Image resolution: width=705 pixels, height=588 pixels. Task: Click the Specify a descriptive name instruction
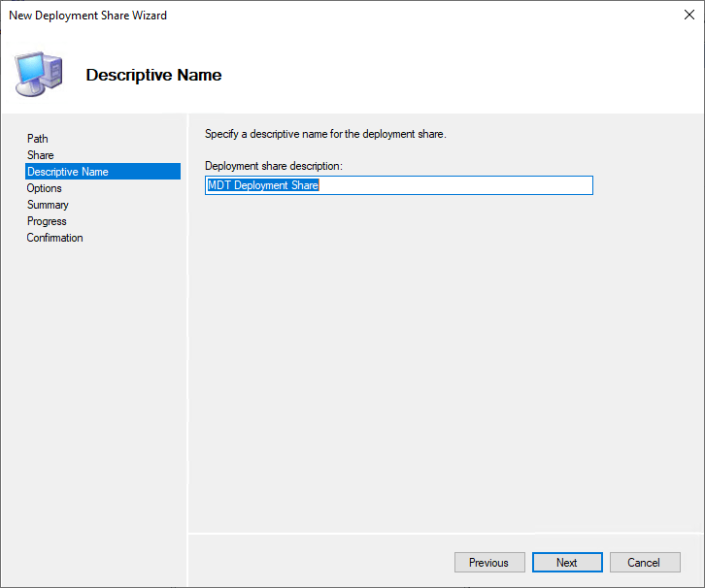point(325,134)
